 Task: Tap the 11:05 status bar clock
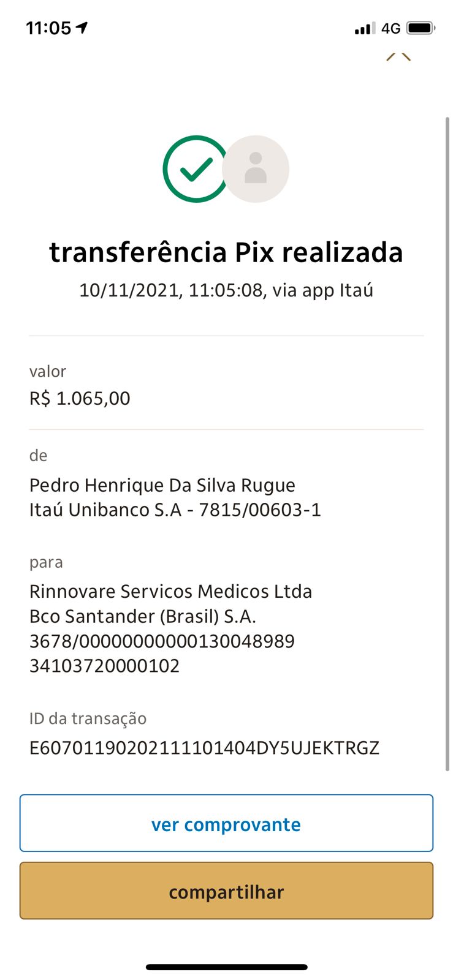tap(48, 28)
